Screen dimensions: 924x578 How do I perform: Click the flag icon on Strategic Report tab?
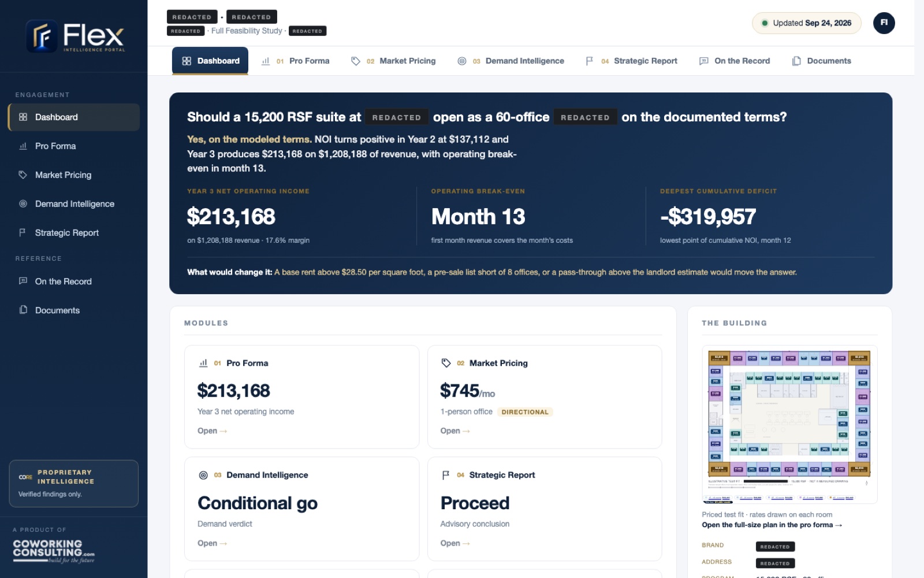click(590, 61)
